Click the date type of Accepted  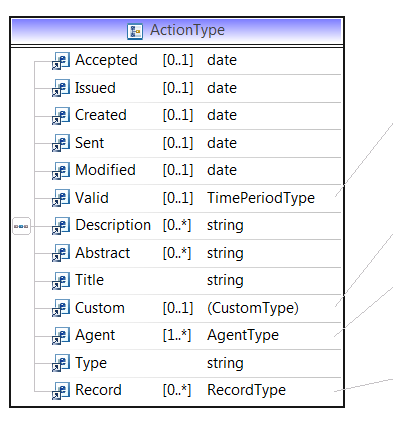click(x=222, y=60)
